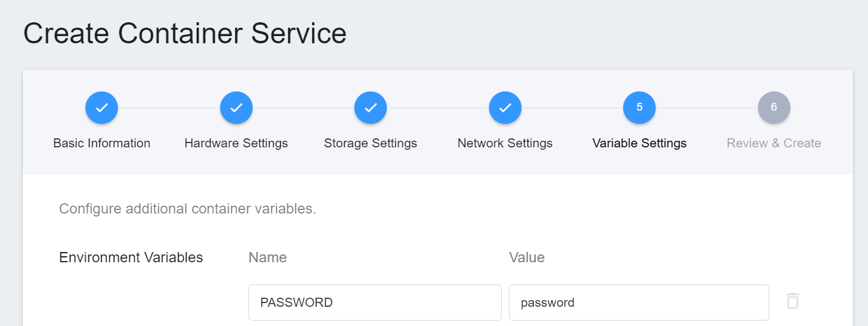Image resolution: width=868 pixels, height=326 pixels.
Task: Click the Name column header
Action: pyautogui.click(x=268, y=257)
